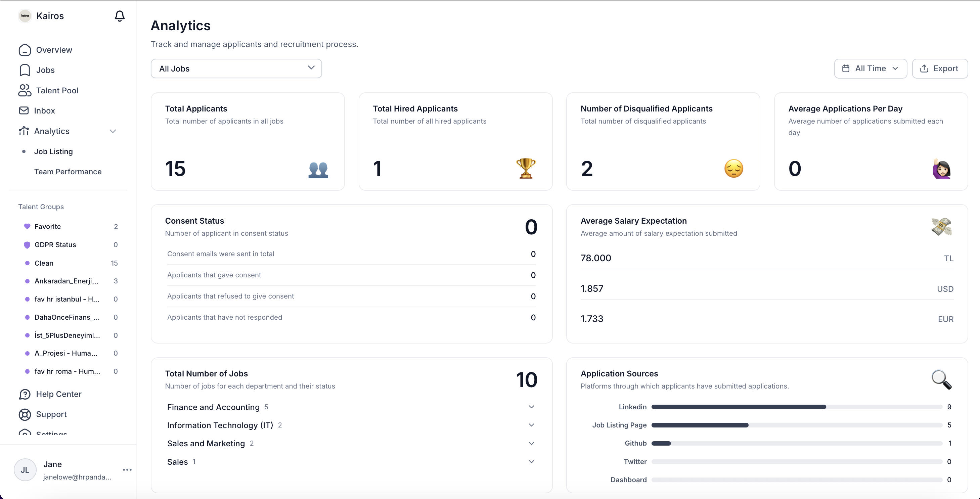Screen dimensions: 980x499
Task: Click the Jobs bookmark icon
Action: pyautogui.click(x=25, y=70)
